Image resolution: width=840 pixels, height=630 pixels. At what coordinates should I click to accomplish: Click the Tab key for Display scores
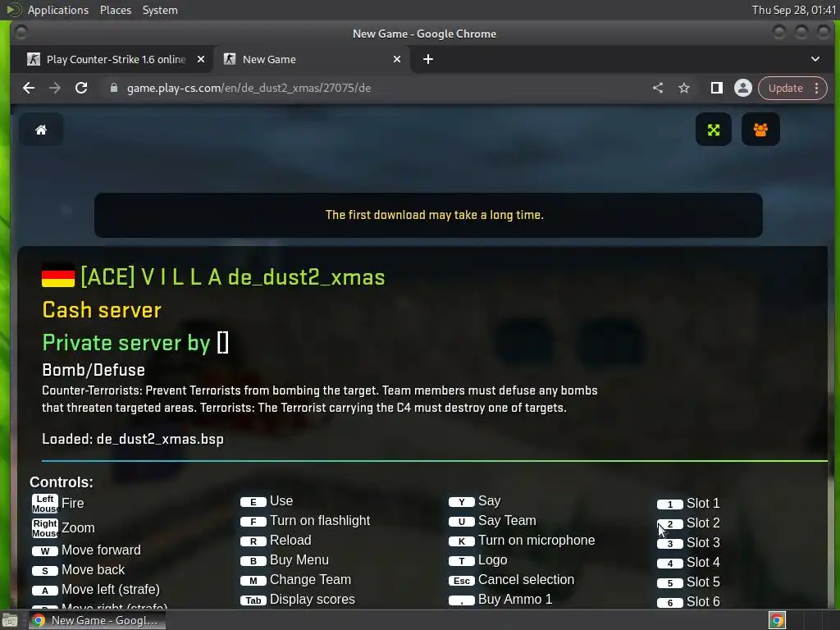[x=253, y=600]
